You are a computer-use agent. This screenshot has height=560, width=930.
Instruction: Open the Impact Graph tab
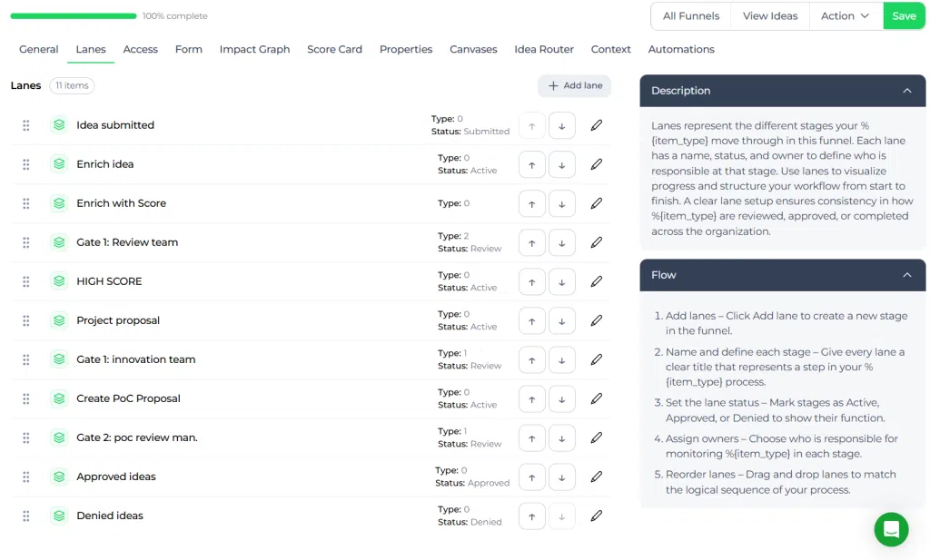pyautogui.click(x=254, y=49)
